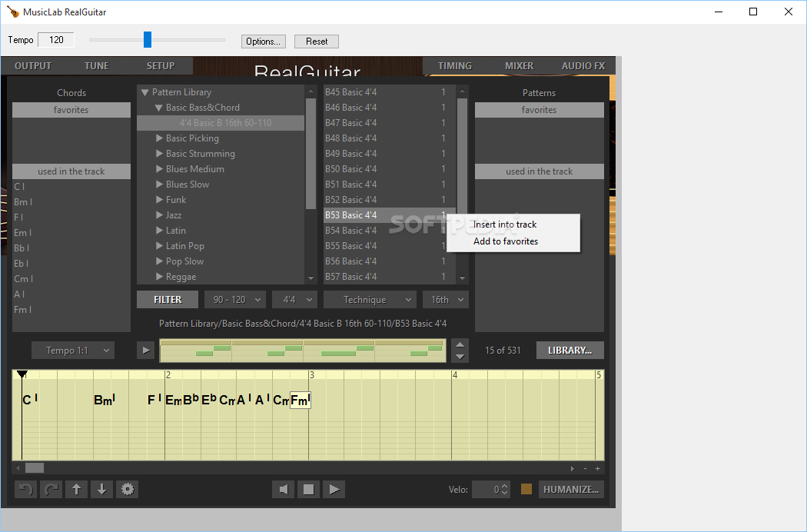
Task: Expand the Reggae folder
Action: [160, 277]
